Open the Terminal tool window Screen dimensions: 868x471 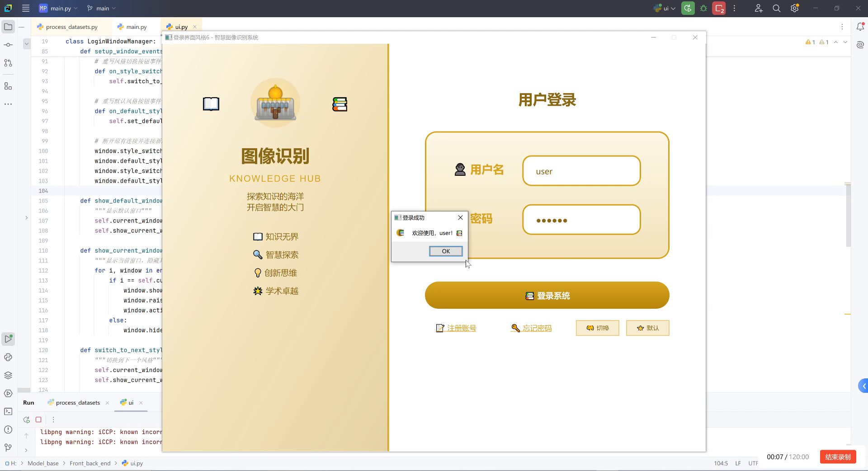click(8, 411)
